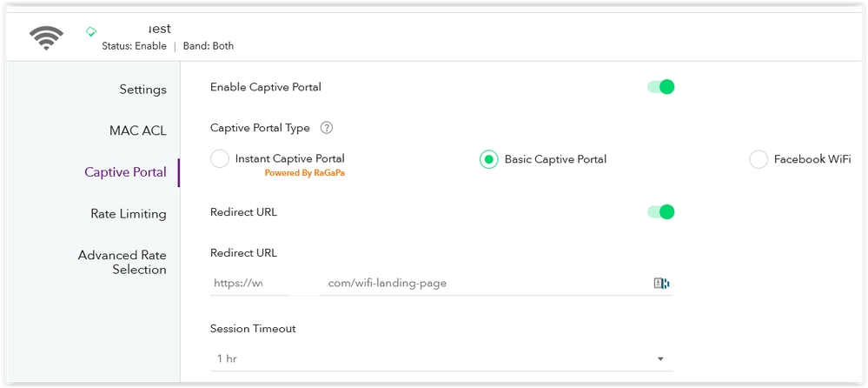Expand the Session Timeout dropdown arrow
The width and height of the screenshot is (868, 388).
660,359
